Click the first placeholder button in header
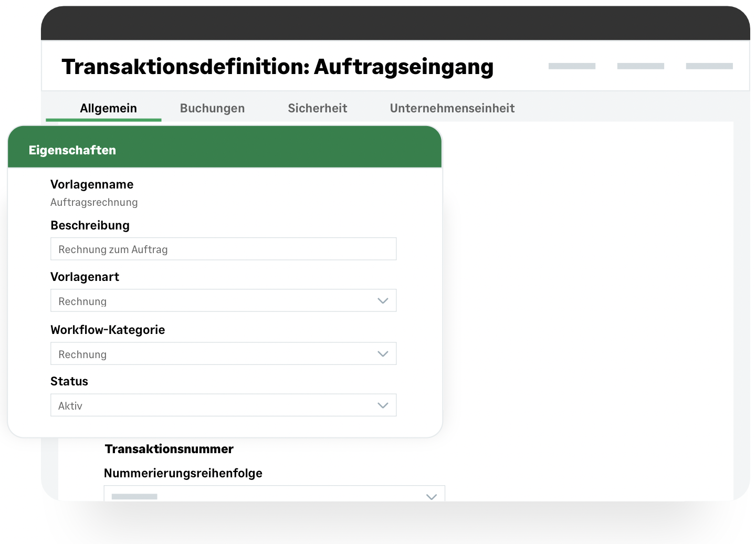756x544 pixels. tap(572, 66)
